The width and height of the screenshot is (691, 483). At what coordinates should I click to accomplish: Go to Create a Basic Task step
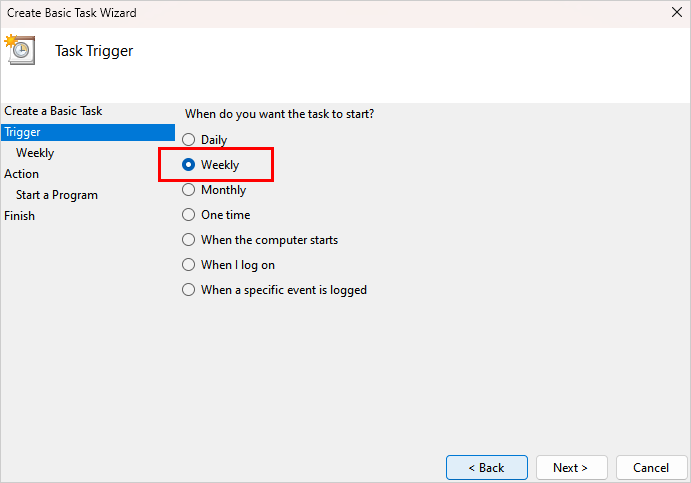53,111
